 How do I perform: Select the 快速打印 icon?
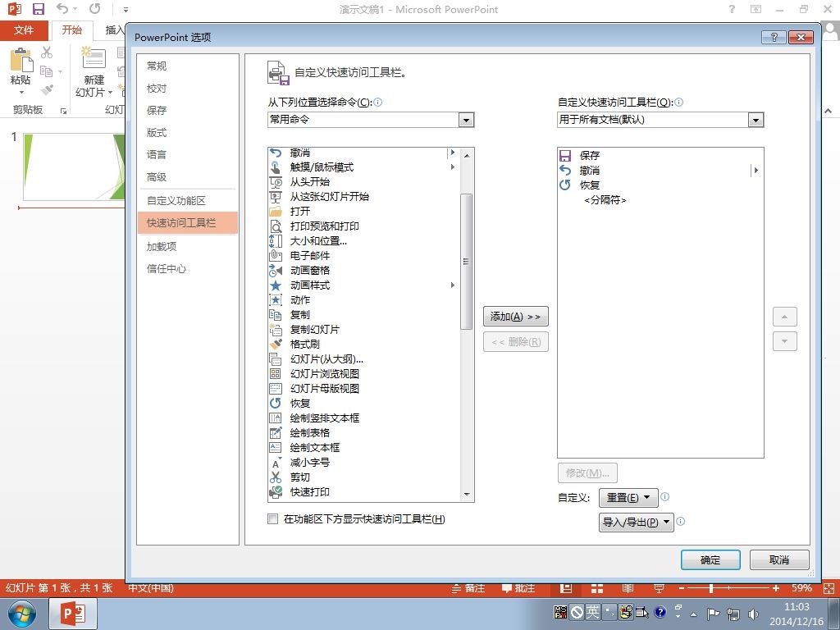[x=276, y=491]
